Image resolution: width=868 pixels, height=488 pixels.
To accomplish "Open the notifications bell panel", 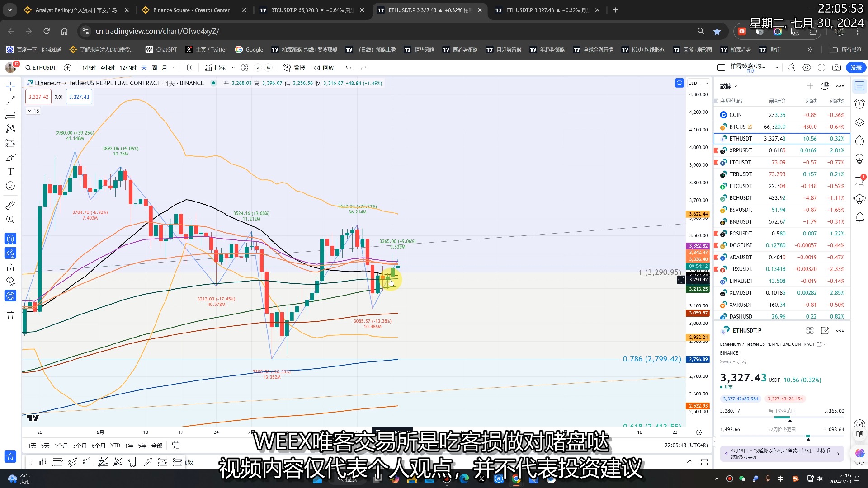I will (x=860, y=217).
